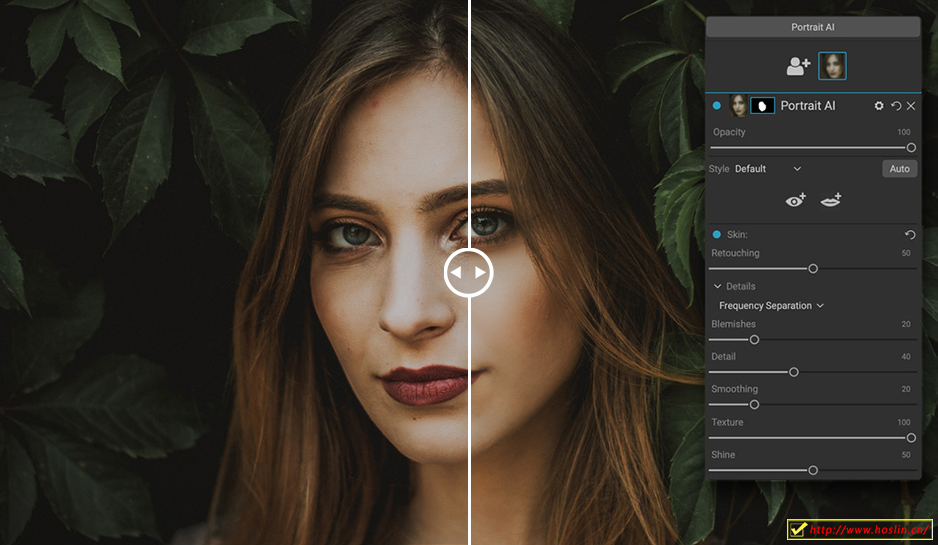Open the Frequency Separation dropdown

tap(771, 306)
